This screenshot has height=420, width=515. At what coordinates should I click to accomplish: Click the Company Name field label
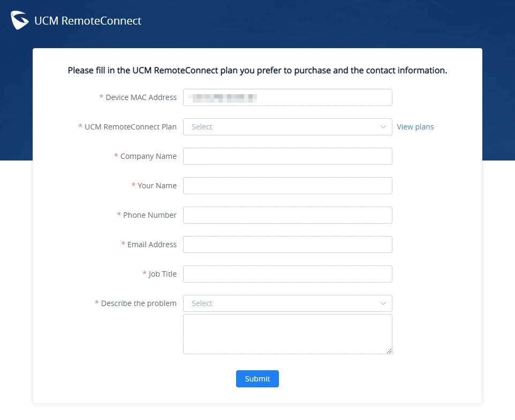148,156
